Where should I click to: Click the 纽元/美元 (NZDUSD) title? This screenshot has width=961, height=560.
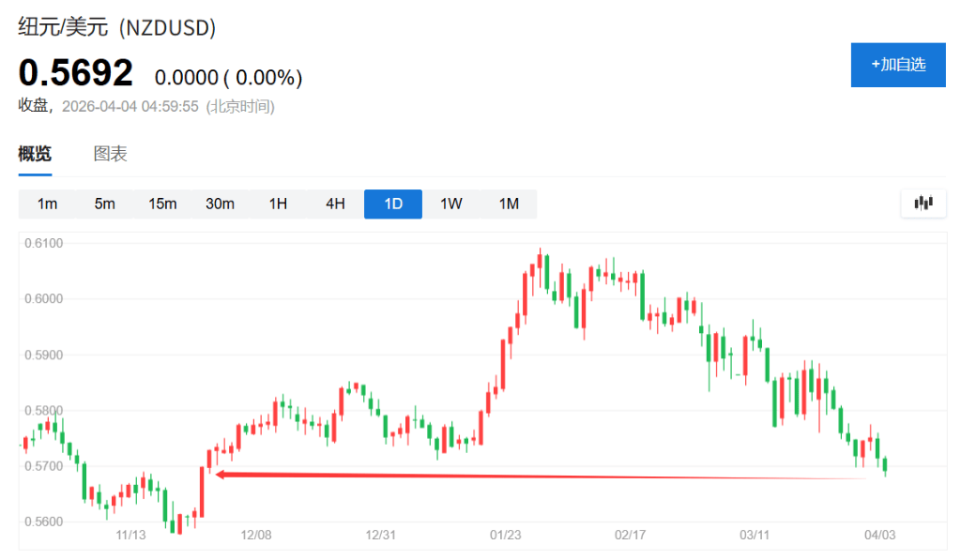[117, 28]
